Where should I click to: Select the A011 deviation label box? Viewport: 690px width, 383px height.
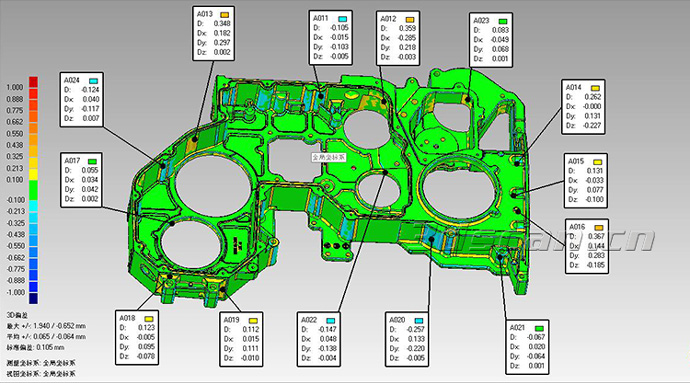point(330,38)
